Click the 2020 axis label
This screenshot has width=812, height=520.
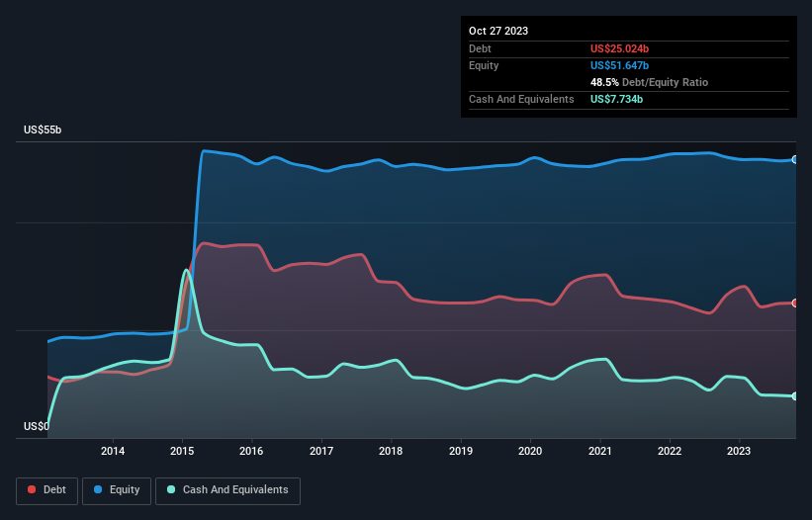530,451
